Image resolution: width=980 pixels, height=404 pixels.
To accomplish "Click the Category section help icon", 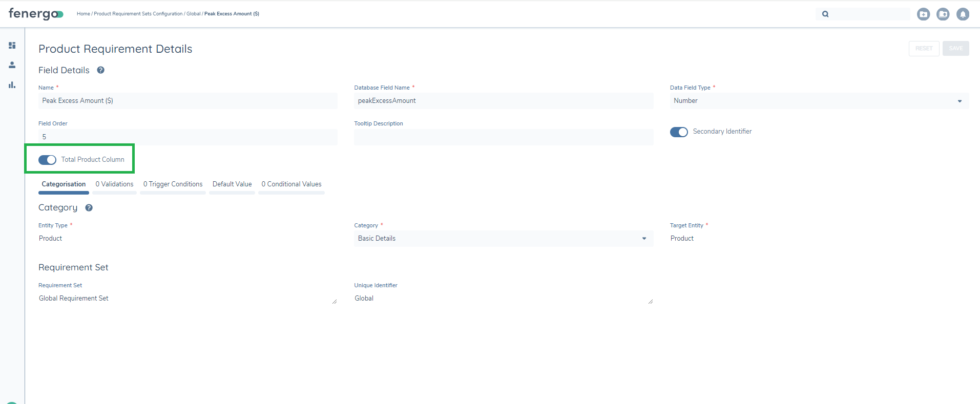I will click(89, 208).
